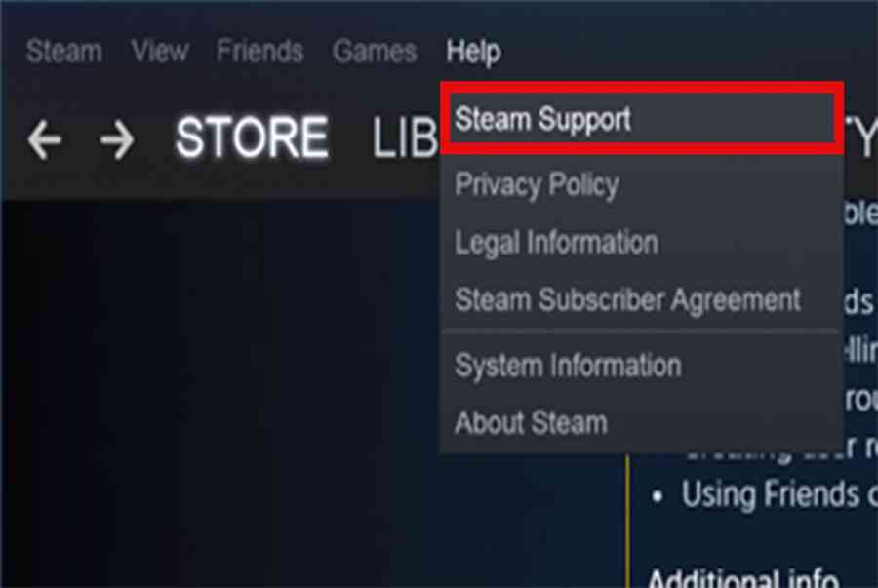Click the 'Additional info' heading
878x588 pixels.
tap(743, 578)
